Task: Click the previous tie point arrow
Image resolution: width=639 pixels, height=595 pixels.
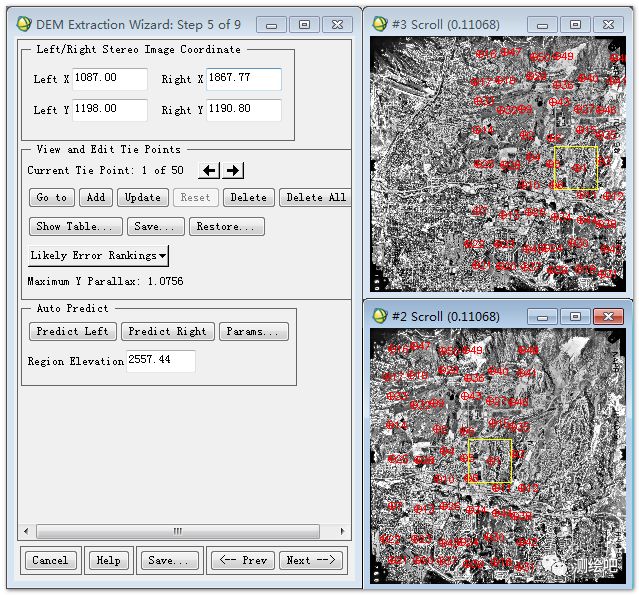Action: coord(209,171)
